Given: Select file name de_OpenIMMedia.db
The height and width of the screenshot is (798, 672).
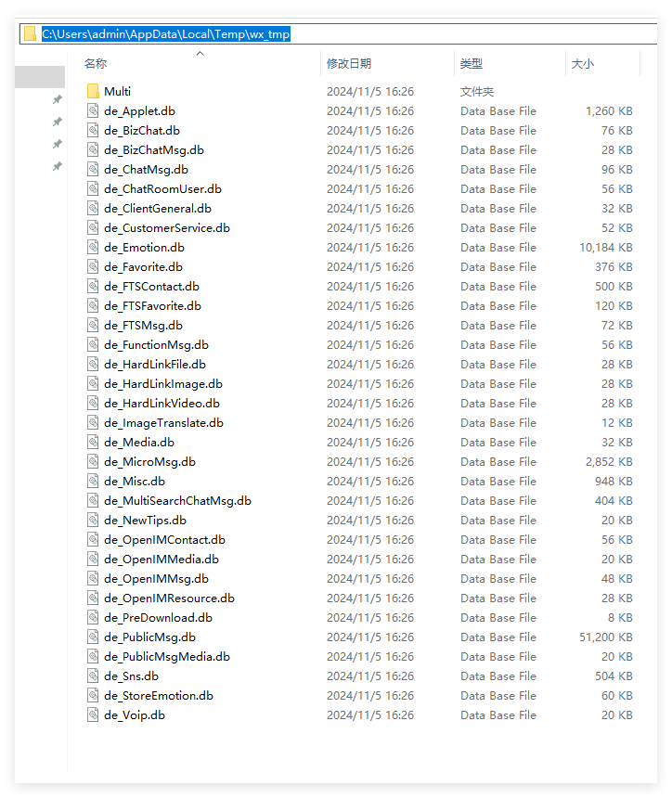Looking at the screenshot, I should click(x=162, y=559).
